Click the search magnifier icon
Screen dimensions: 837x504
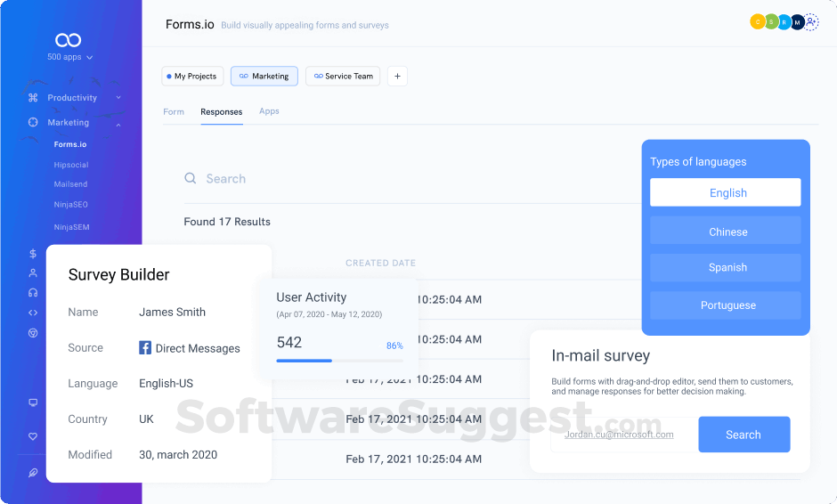[190, 178]
